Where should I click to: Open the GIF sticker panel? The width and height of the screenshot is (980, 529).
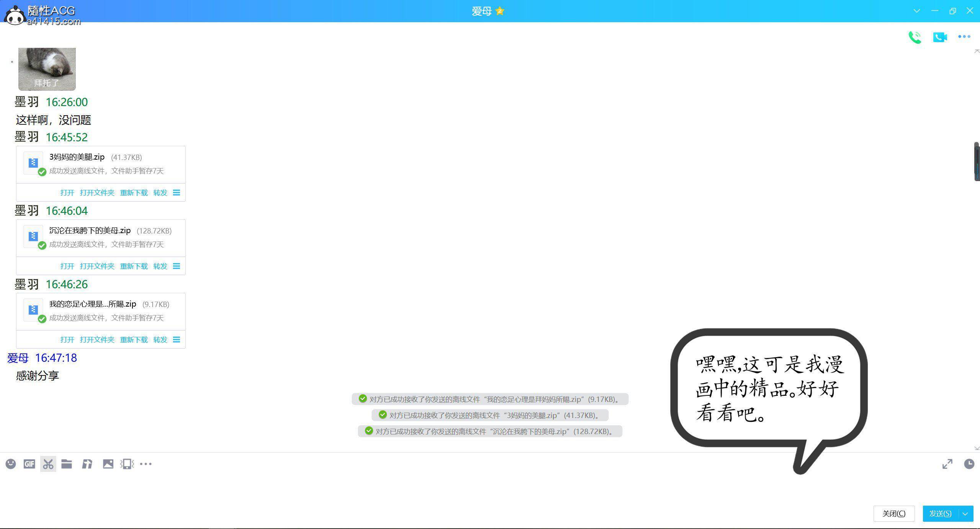click(29, 464)
